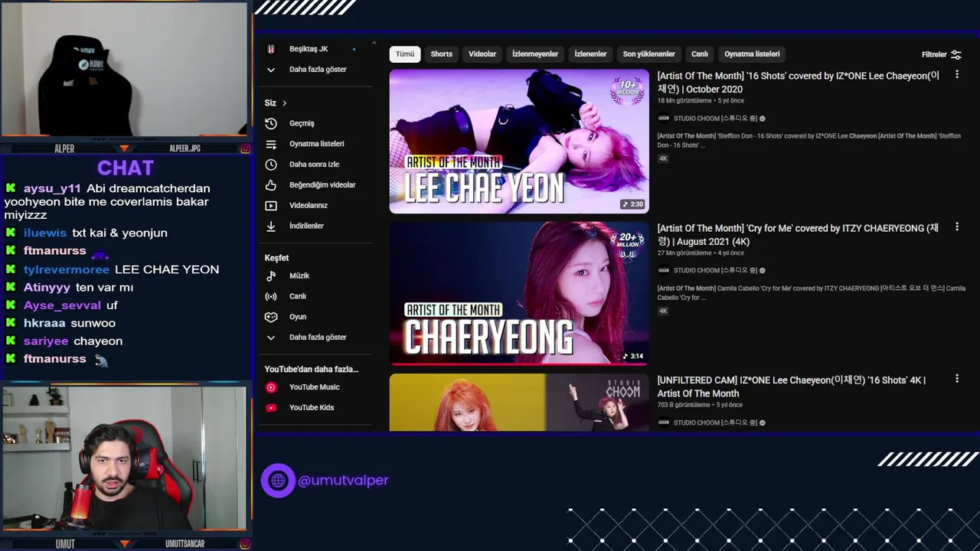Open more options for '16 Shots' covered video
980x551 pixels.
tap(956, 75)
